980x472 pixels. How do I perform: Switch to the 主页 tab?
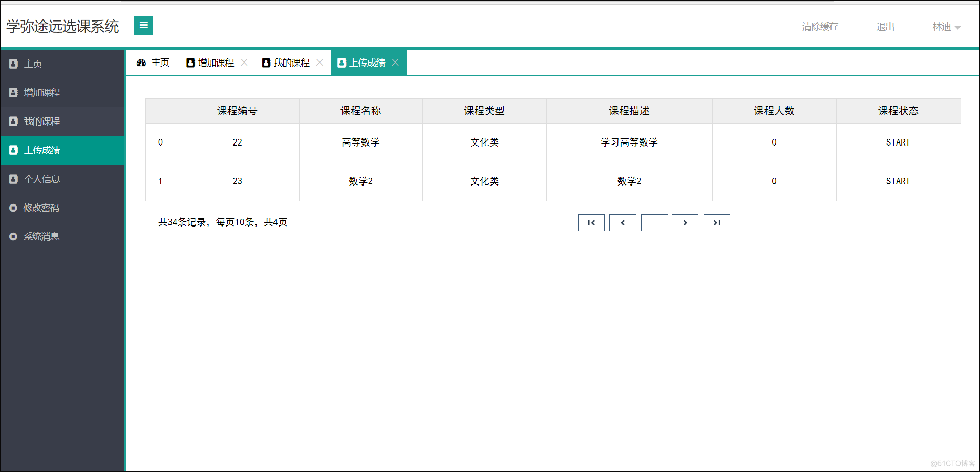tap(153, 63)
